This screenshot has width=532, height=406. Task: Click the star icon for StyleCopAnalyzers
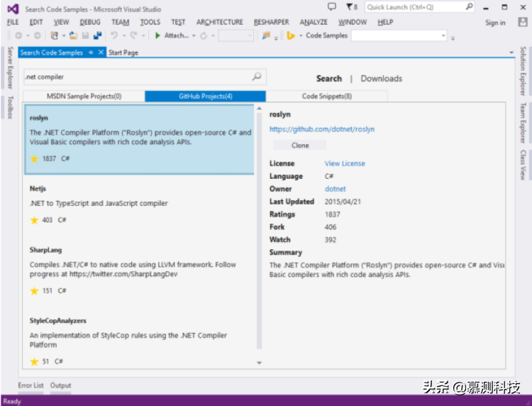(34, 361)
